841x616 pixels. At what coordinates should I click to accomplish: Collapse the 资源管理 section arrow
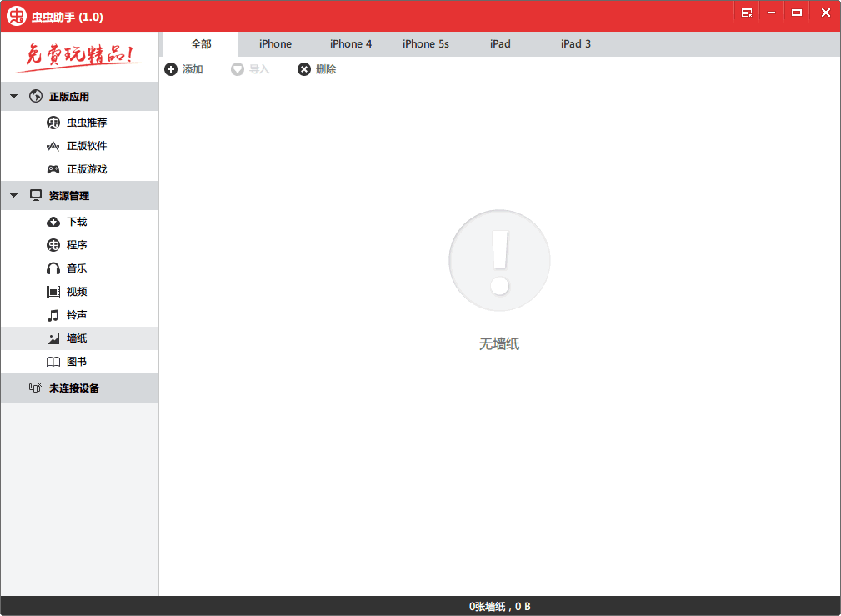click(13, 196)
